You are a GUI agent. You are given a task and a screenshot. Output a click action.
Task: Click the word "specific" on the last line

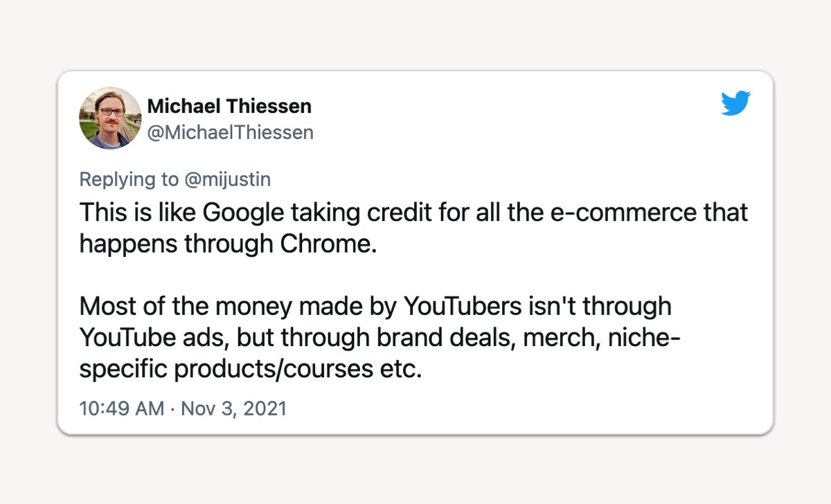pos(123,369)
